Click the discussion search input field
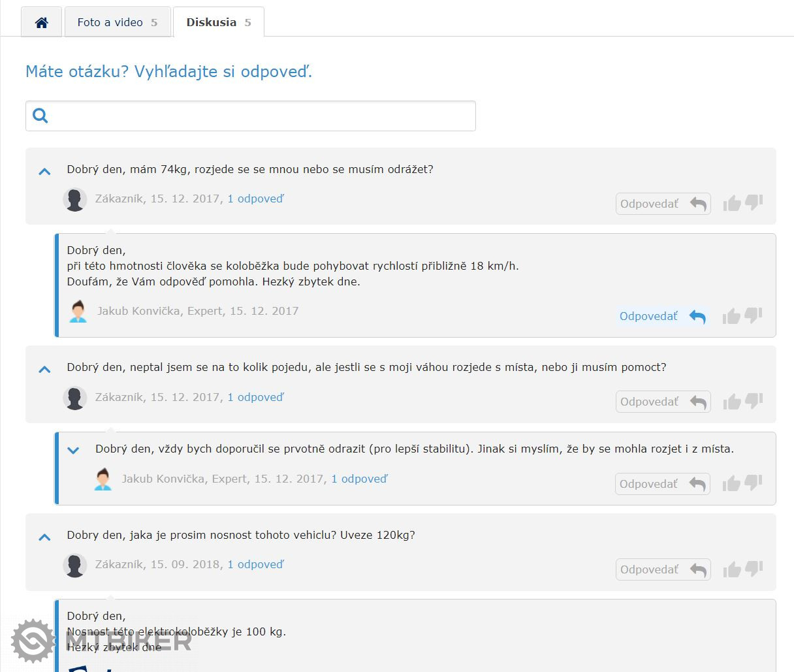794x672 pixels. click(261, 116)
